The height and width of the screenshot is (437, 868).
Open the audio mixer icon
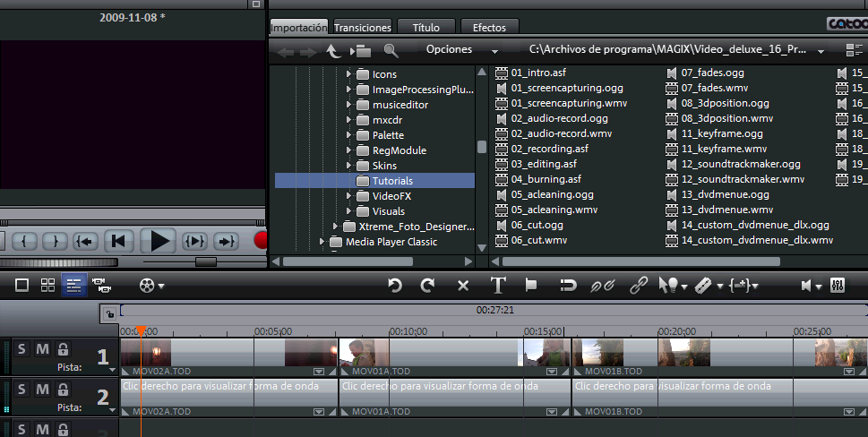pyautogui.click(x=838, y=286)
